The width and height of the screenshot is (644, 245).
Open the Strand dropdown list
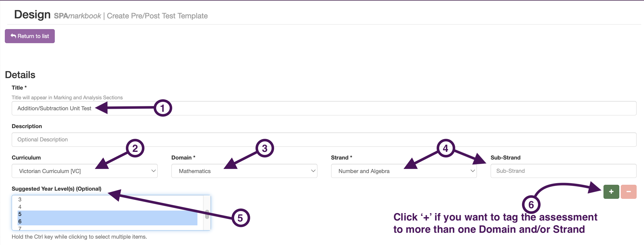(404, 171)
